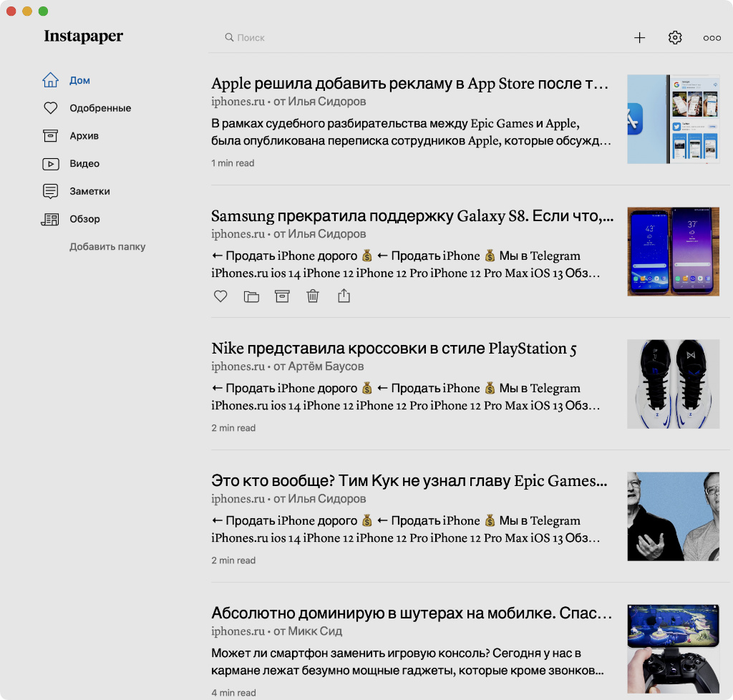This screenshot has height=700, width=733.
Task: Open the three-dots more options menu
Action: pos(712,38)
